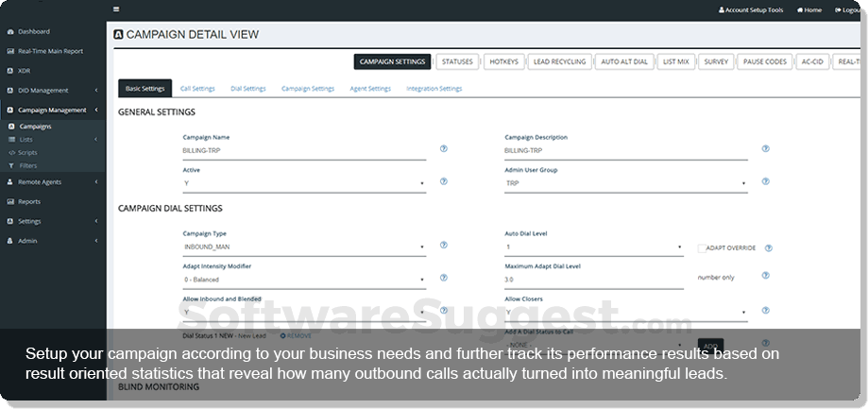This screenshot has height=409, width=868.
Task: Expand the Admin User Group dropdown
Action: (x=625, y=183)
